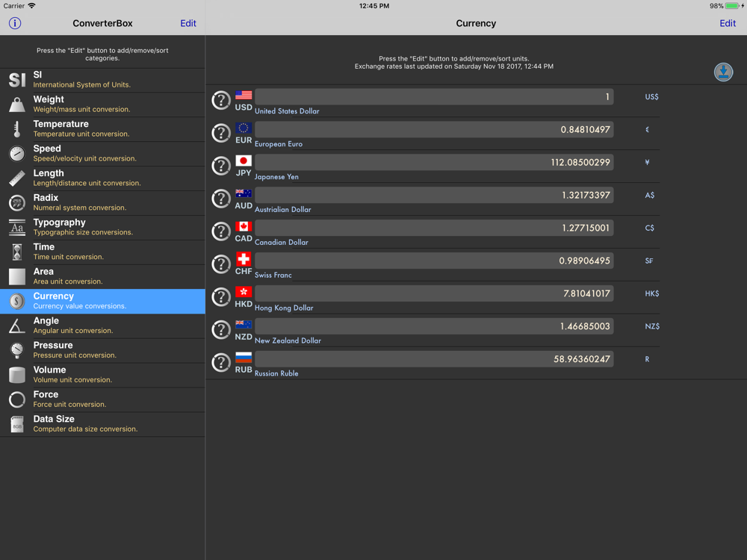Click the United States Dollar value field
This screenshot has height=560, width=747.
point(434,96)
